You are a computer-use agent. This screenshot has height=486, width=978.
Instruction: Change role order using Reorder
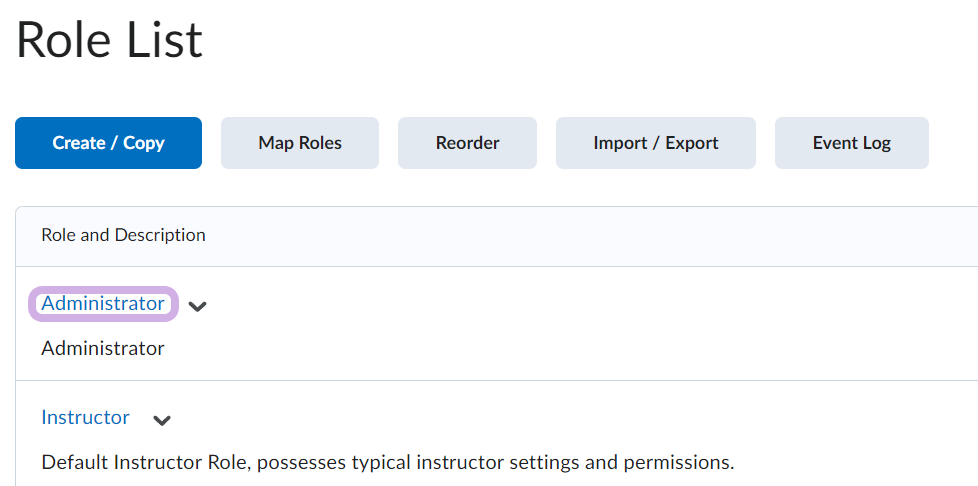pyautogui.click(x=467, y=143)
